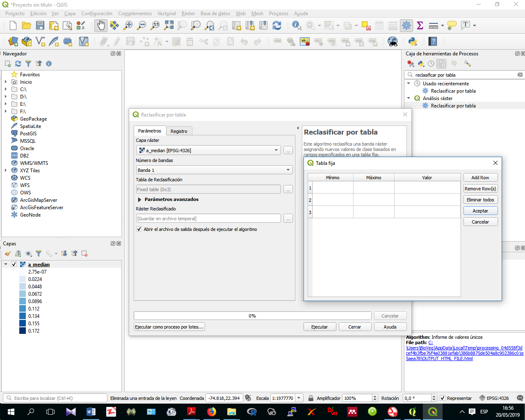Click Add Row in Tabla fija dialog
525x420 pixels.
pyautogui.click(x=480, y=178)
